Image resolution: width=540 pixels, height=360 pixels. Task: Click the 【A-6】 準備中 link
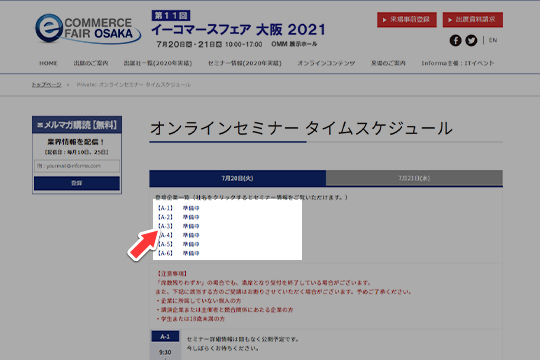coord(178,253)
